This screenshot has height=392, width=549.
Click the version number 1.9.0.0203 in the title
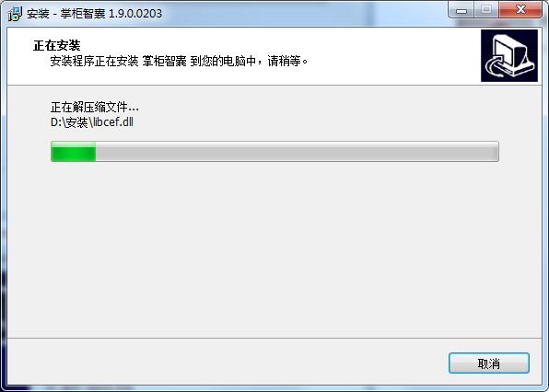pos(135,14)
